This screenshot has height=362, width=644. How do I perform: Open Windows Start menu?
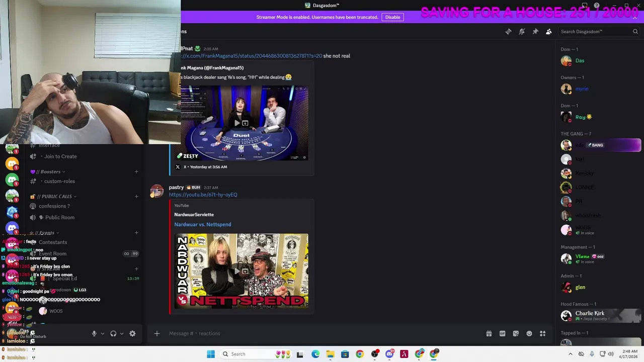click(211, 354)
